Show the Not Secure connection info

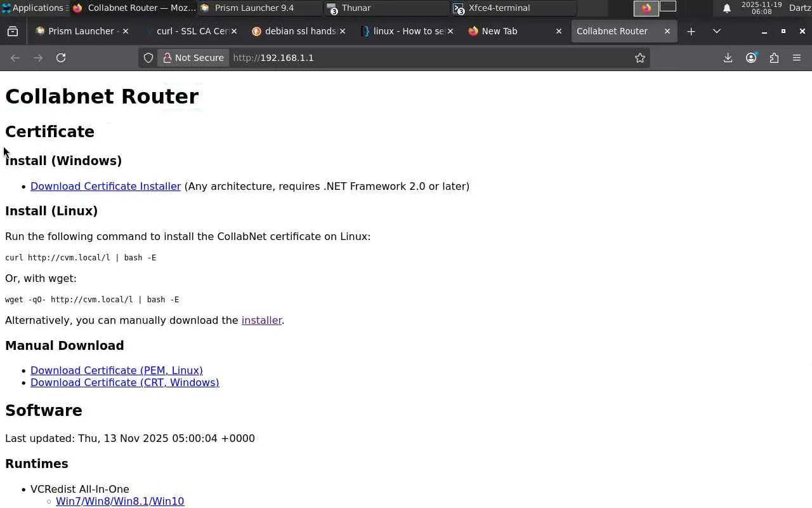coord(193,58)
